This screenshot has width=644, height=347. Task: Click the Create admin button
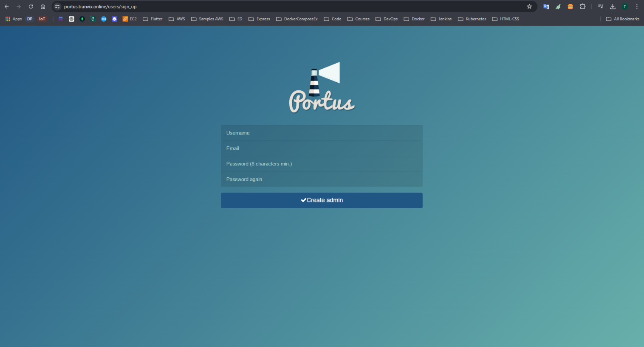point(322,200)
